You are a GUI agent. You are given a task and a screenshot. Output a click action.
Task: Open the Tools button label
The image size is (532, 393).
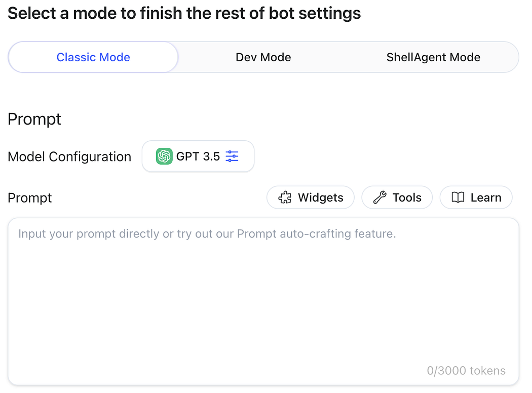click(x=407, y=198)
